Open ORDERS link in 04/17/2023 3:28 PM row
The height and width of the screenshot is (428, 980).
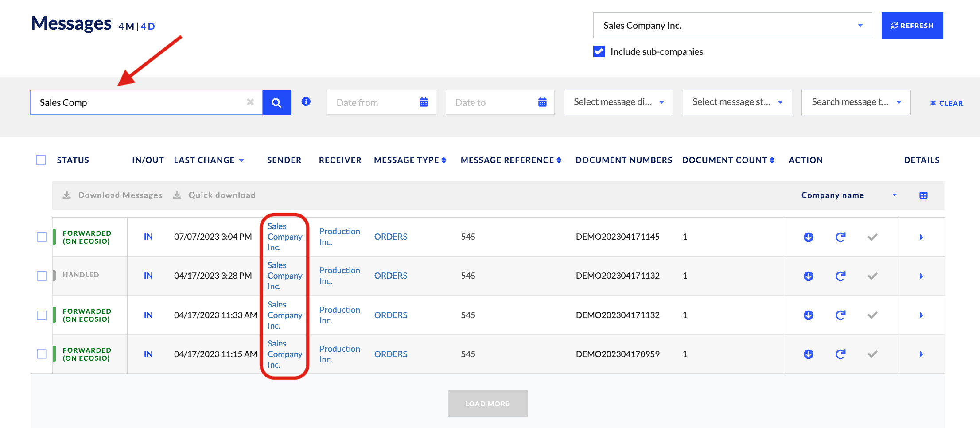click(x=391, y=276)
